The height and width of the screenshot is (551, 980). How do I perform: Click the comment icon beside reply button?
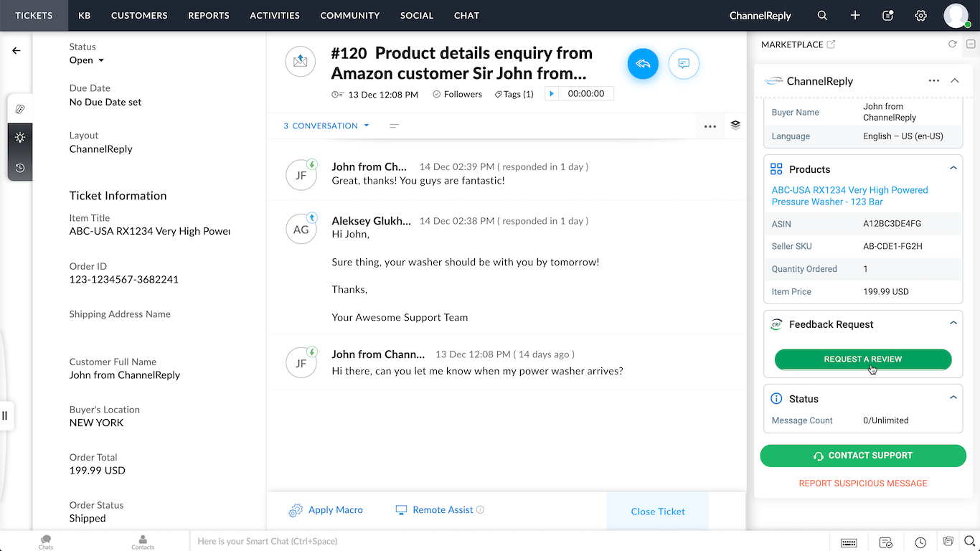pos(684,64)
